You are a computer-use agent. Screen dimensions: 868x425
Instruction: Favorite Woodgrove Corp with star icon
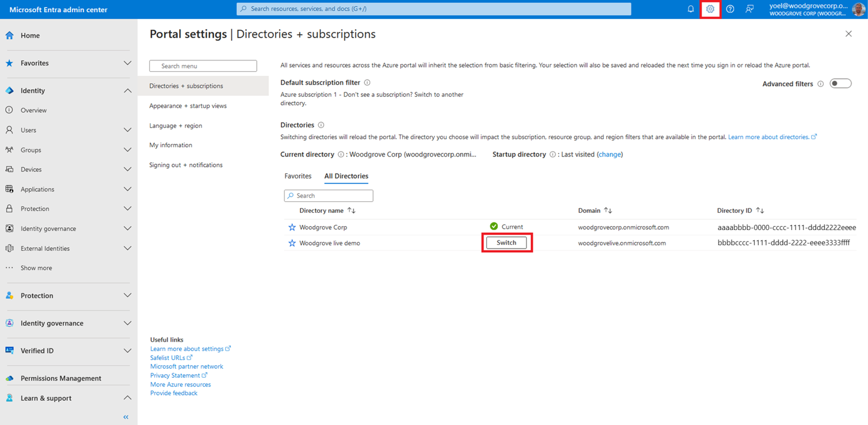(292, 227)
